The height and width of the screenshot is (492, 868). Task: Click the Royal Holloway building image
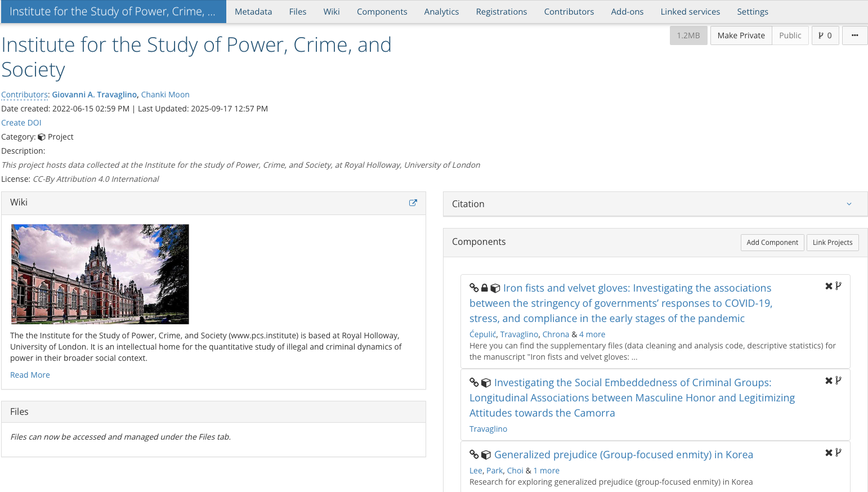click(100, 274)
